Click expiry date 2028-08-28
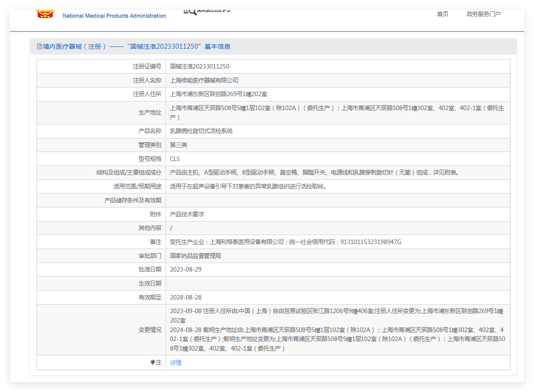The width and height of the screenshot is (534, 392). tap(186, 297)
